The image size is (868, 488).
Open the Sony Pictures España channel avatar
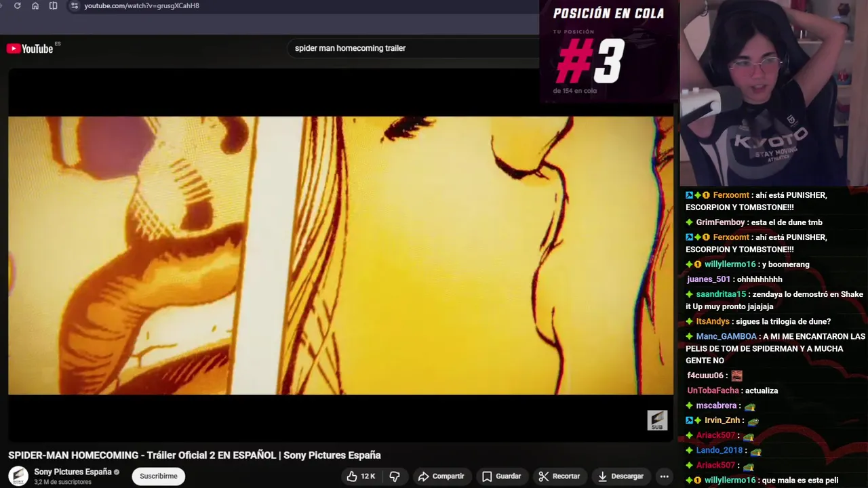coord(18,476)
